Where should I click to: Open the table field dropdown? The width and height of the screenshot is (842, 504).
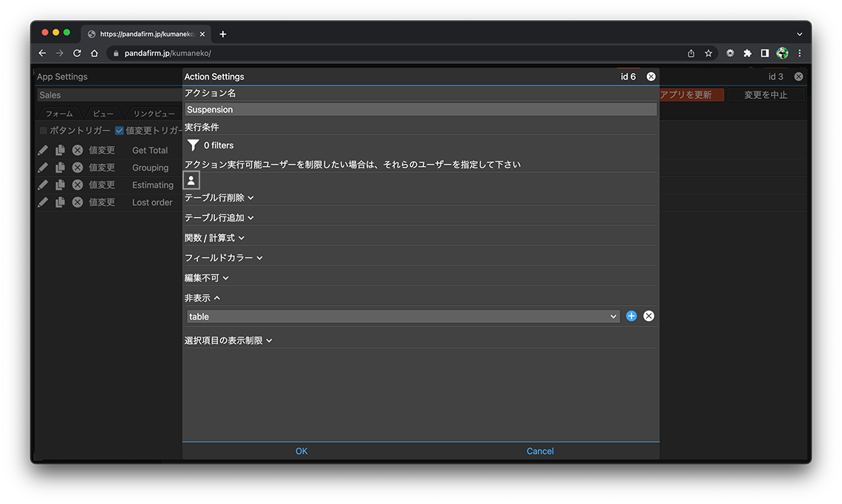(x=403, y=316)
